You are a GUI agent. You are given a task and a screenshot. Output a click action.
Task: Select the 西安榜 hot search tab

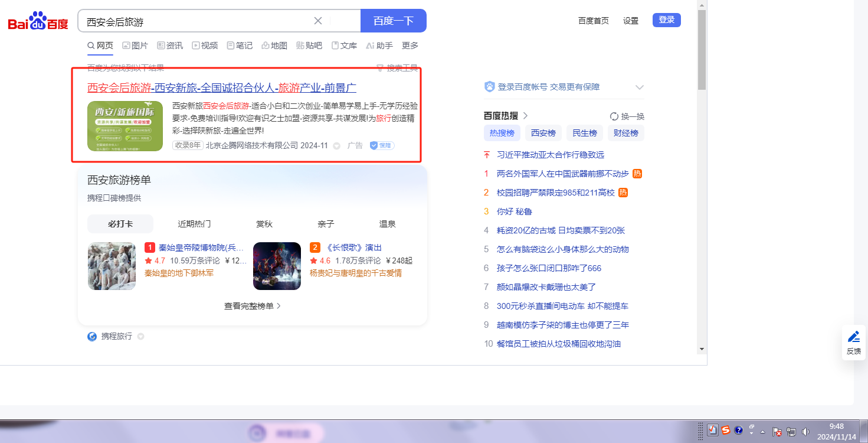(543, 133)
